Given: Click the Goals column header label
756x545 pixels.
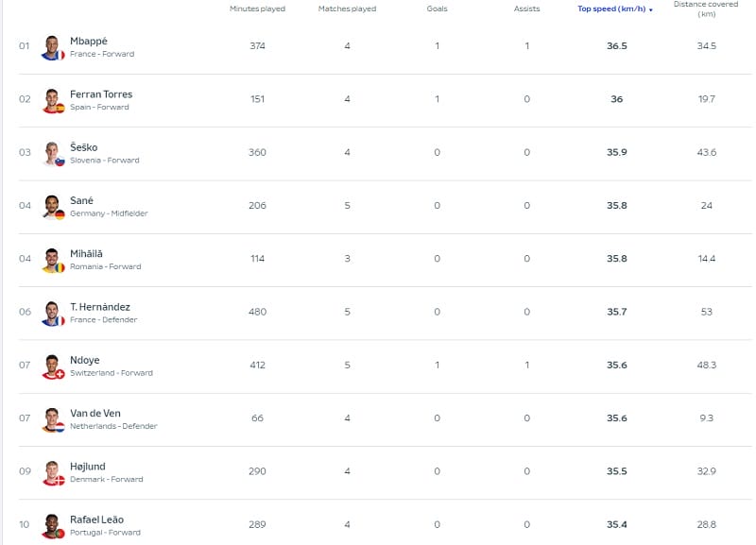Looking at the screenshot, I should coord(437,8).
